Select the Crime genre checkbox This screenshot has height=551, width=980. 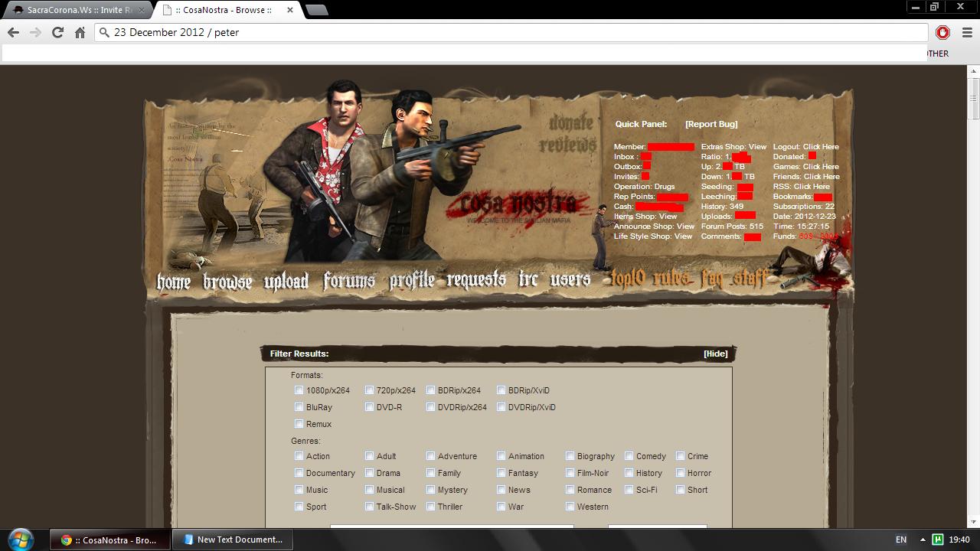pos(680,456)
